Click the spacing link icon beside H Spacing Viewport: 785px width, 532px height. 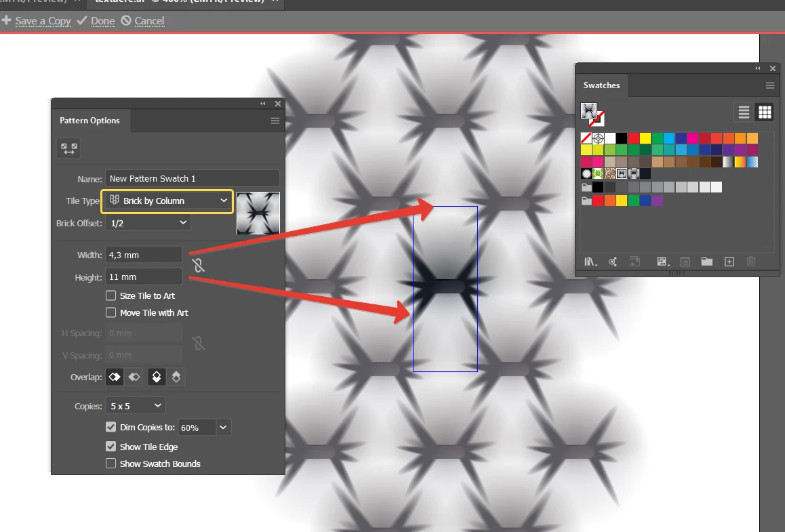198,344
